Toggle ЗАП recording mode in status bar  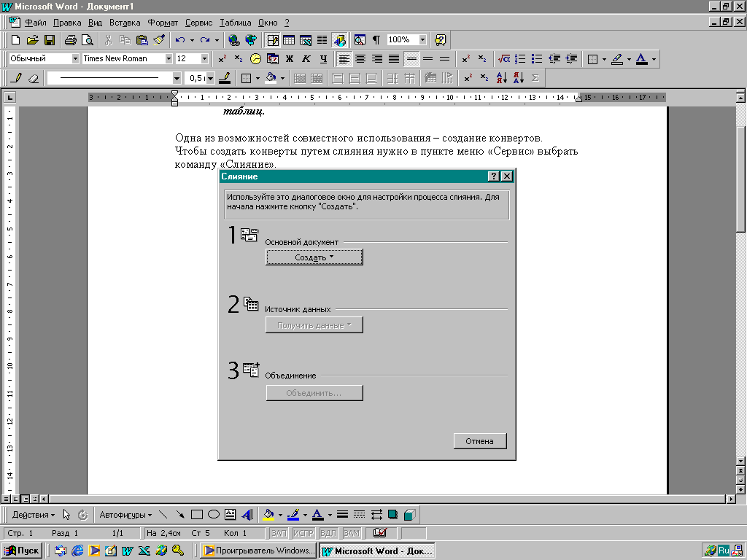[279, 533]
